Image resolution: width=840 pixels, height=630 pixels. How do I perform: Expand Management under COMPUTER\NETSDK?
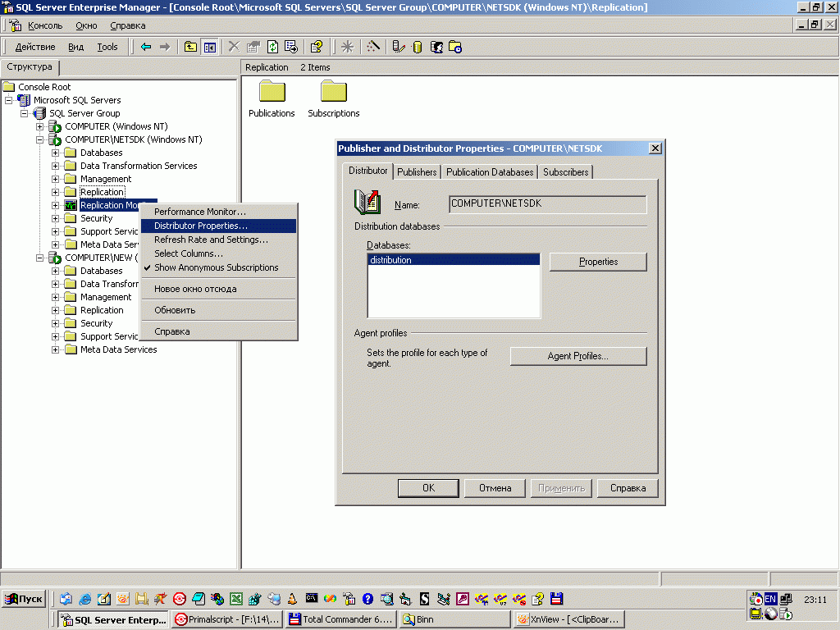click(x=55, y=180)
